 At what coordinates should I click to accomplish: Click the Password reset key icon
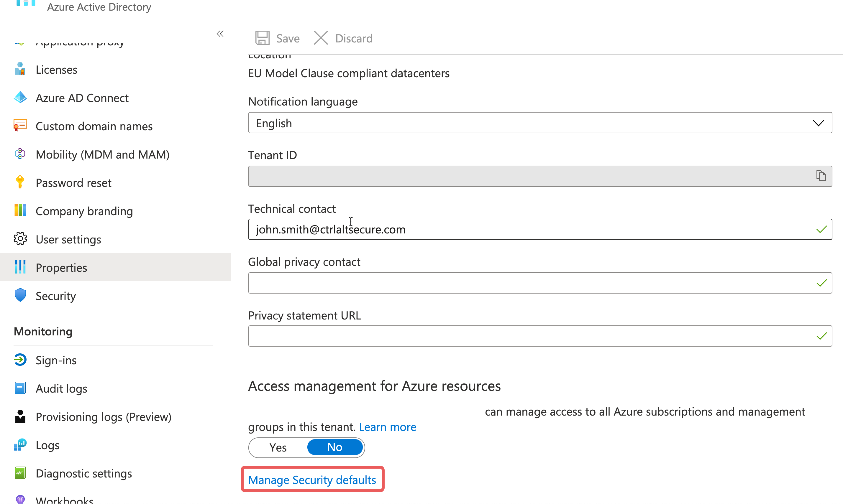click(x=20, y=182)
